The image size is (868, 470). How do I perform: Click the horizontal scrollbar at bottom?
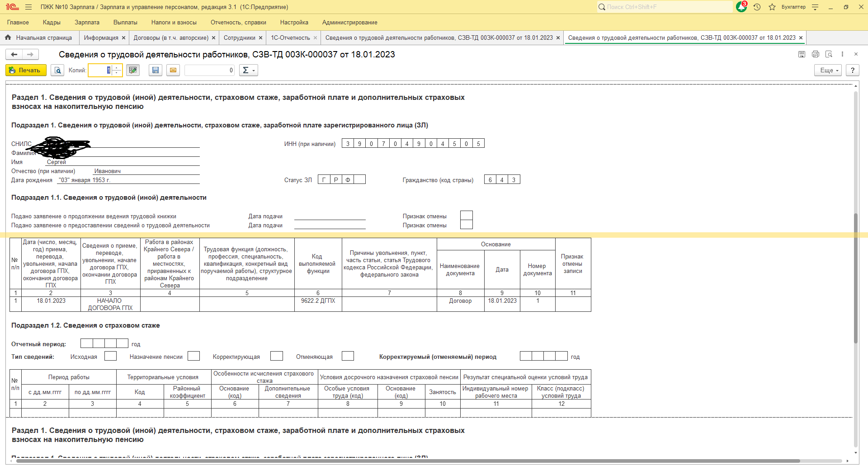click(x=407, y=461)
